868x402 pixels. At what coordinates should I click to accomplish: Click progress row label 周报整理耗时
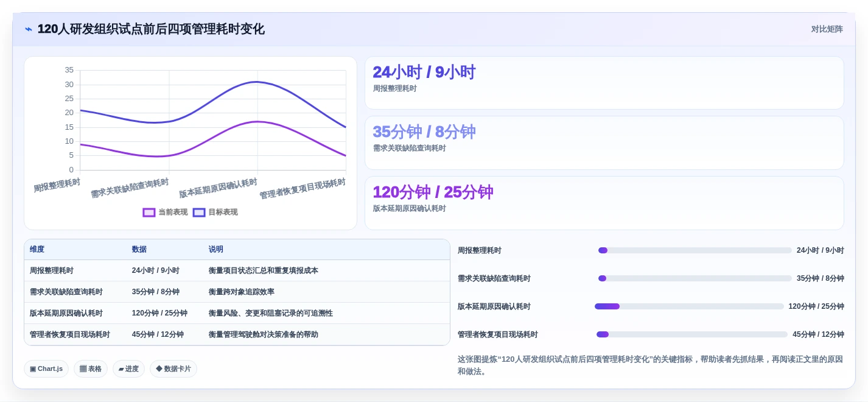480,250
